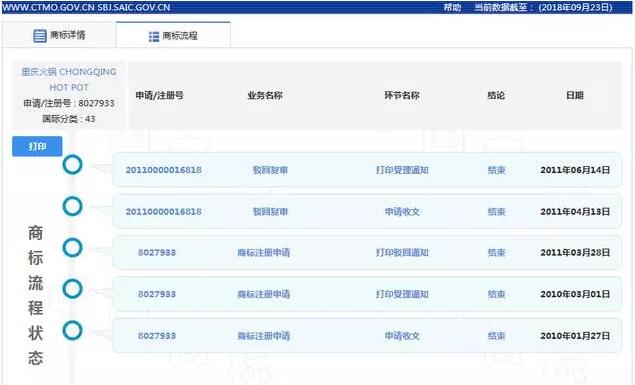Viewport: 635px width, 385px height.
Task: Click the vertical 商标流程状态 label
Action: [36, 295]
